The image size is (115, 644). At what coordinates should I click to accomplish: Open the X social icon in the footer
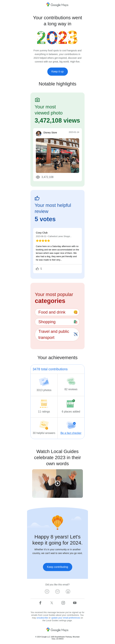point(52,603)
